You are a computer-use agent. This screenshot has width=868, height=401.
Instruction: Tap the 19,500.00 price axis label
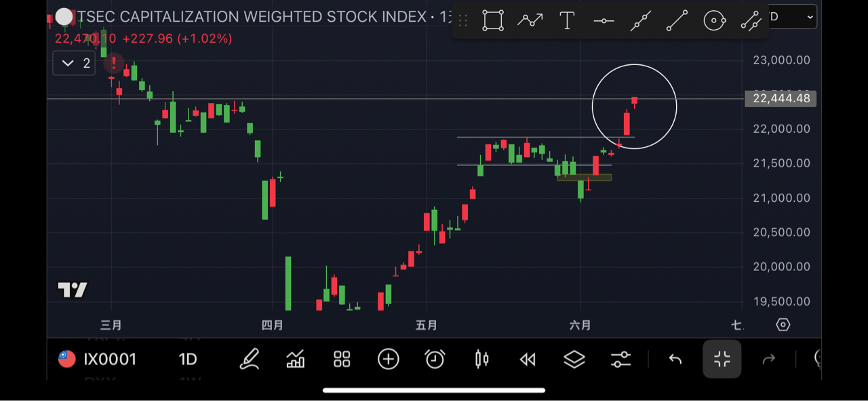coord(782,301)
